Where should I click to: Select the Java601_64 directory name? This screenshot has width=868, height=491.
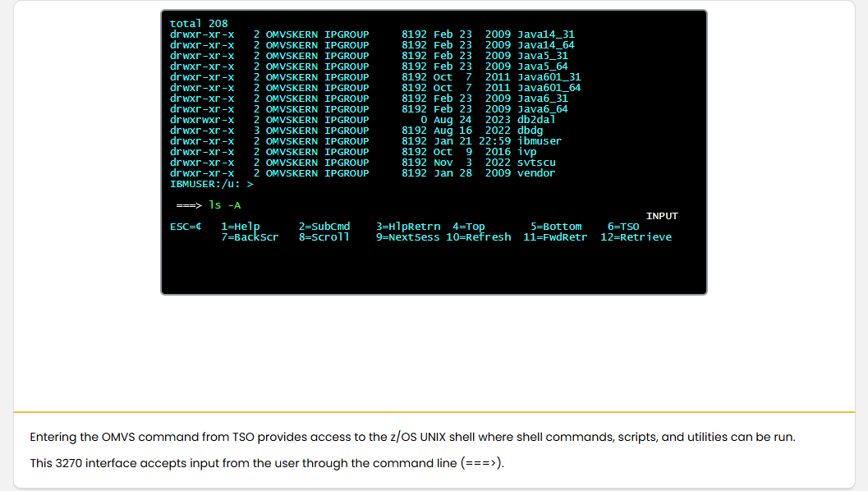[x=549, y=88]
